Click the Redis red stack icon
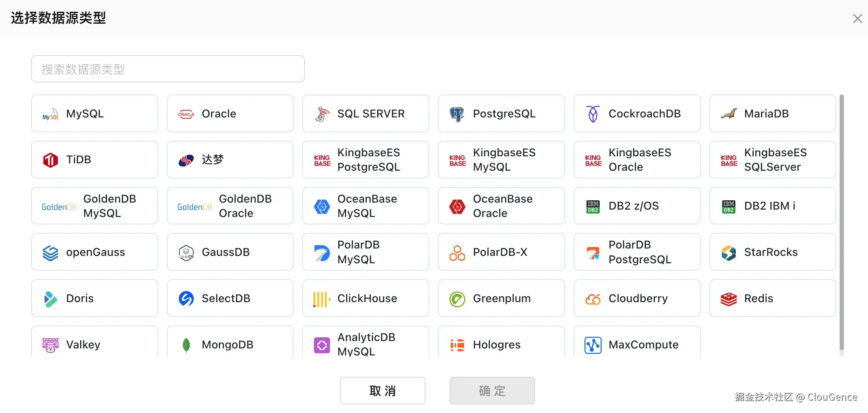868x413 pixels. point(729,299)
